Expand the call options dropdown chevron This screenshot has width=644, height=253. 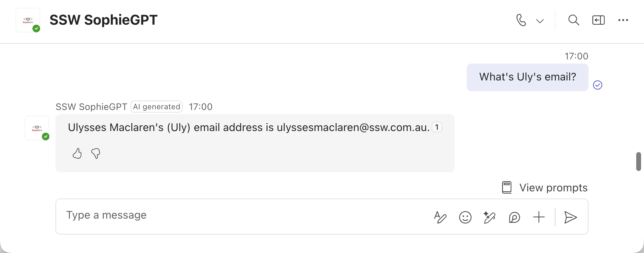coord(540,21)
